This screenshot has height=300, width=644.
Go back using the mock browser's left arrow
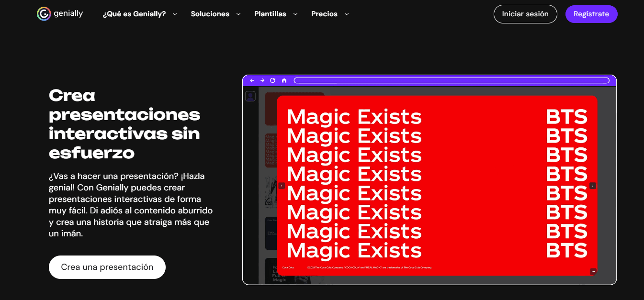pyautogui.click(x=252, y=80)
